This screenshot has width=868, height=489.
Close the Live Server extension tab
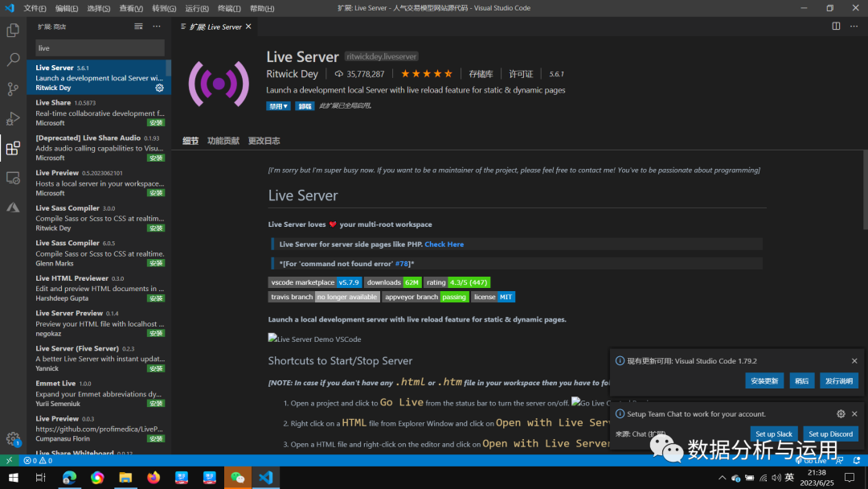click(x=248, y=27)
